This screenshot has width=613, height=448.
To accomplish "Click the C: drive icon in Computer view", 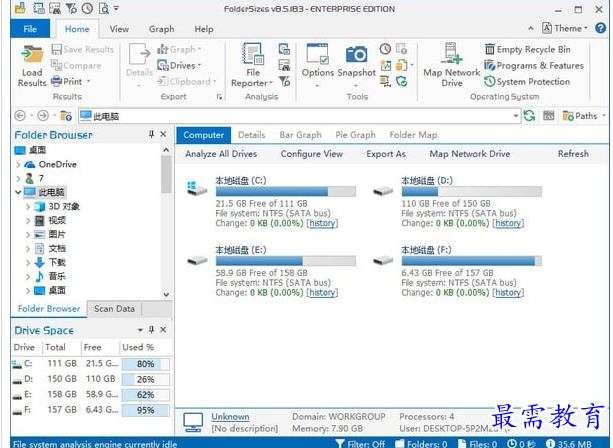I will point(197,188).
